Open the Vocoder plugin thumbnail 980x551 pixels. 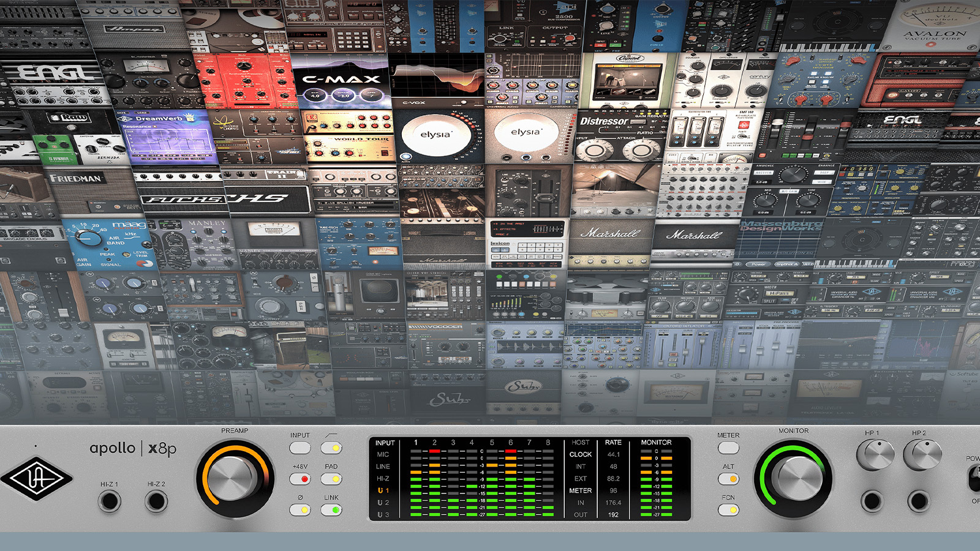coord(446,345)
